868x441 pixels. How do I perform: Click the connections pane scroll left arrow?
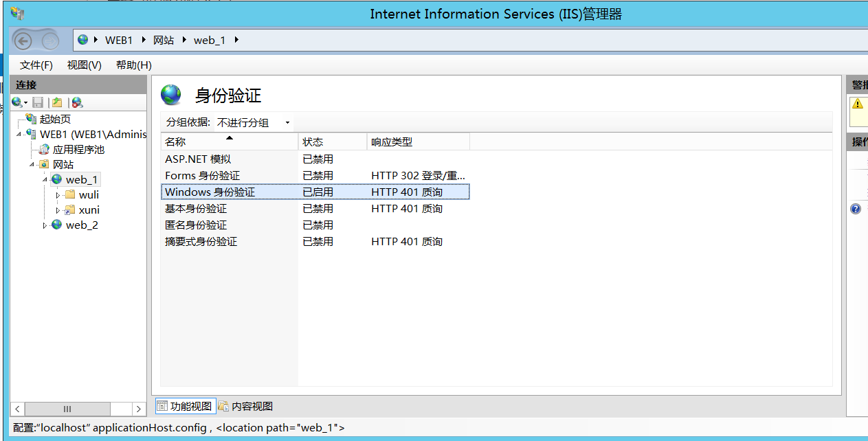coord(19,409)
